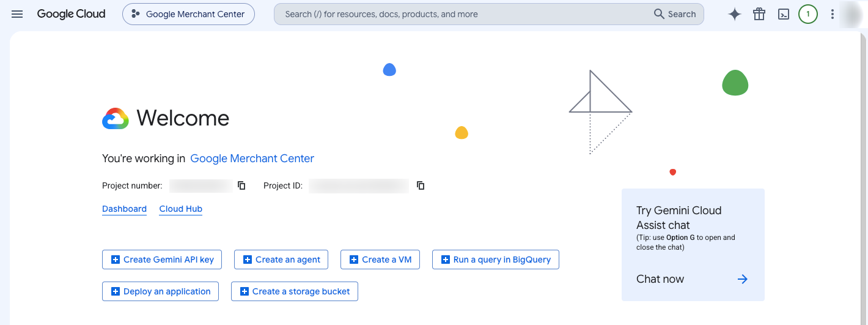Screen dimensions: 868x325
Task: Click the Google Cloud rainbow logo beside Welcome
Action: (116, 118)
